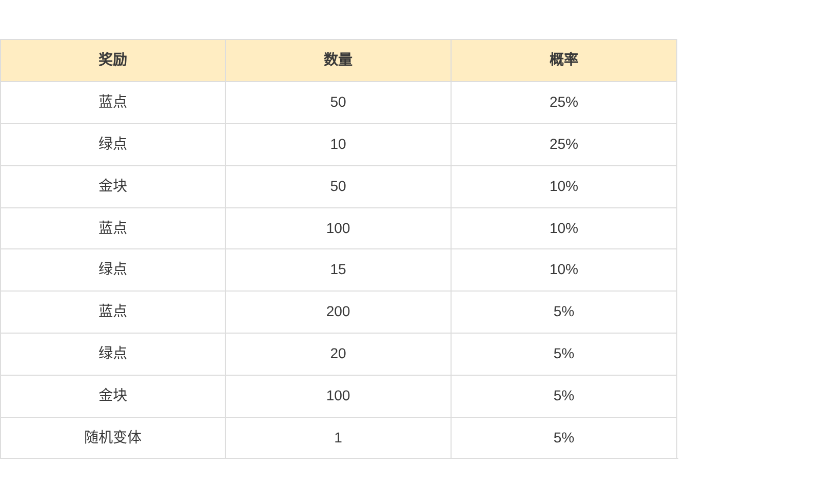821x504 pixels.
Task: Click the quantity 1 cell for 随机变体
Action: pos(338,438)
